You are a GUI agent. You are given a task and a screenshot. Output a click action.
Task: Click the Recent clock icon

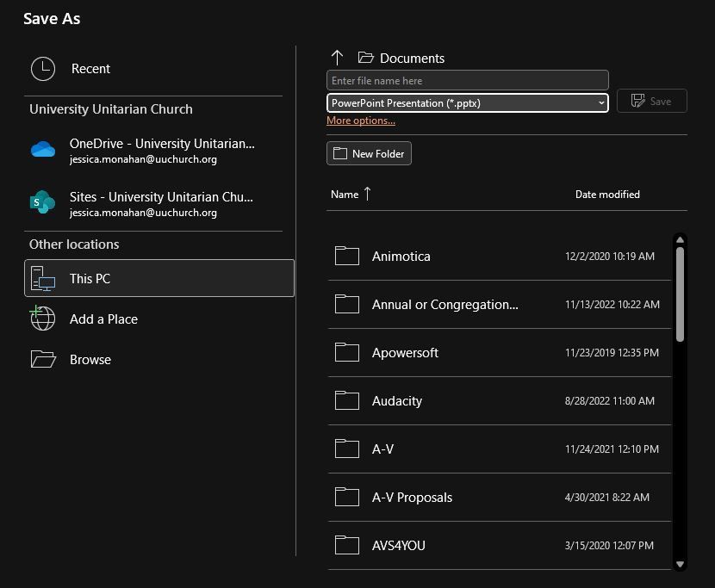tap(43, 69)
